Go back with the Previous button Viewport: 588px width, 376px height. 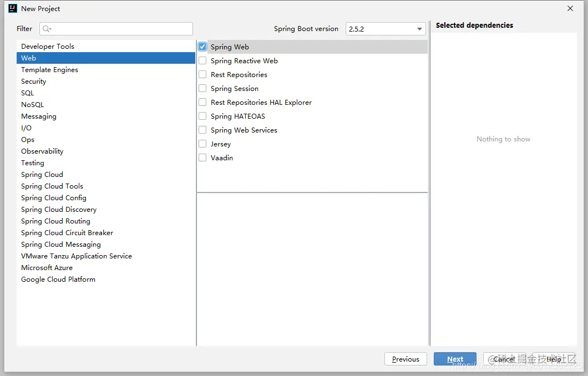405,359
